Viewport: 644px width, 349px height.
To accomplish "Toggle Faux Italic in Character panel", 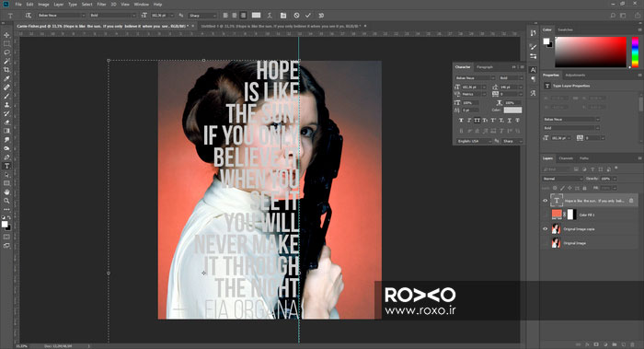I will tap(469, 121).
